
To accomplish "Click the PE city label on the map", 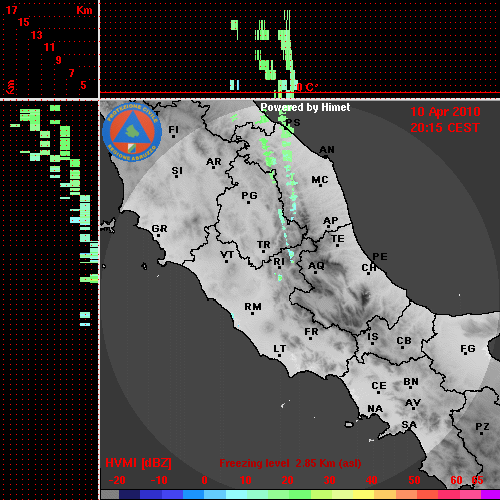I will (x=380, y=257).
